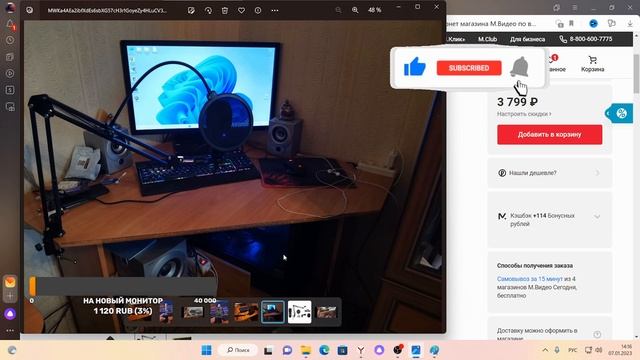Open the feedback bubbles icon in address bar

(611, 23)
